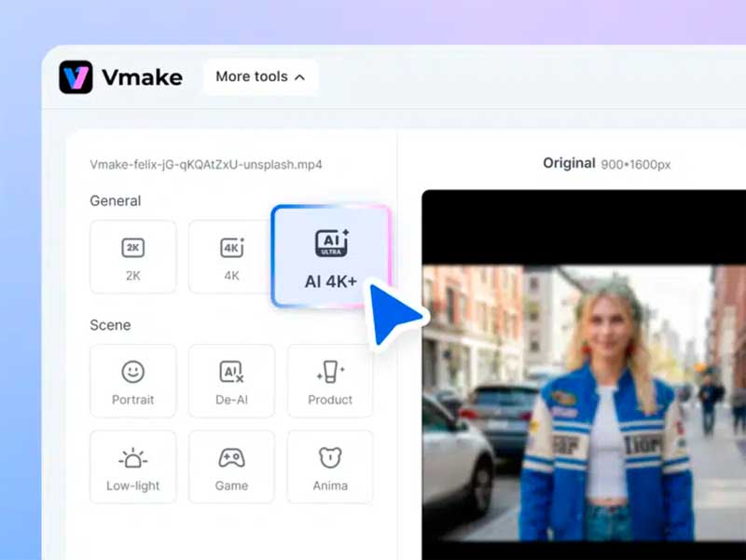Screen dimensions: 746x560
Task: Click the Vmake brand name text
Action: tap(142, 77)
